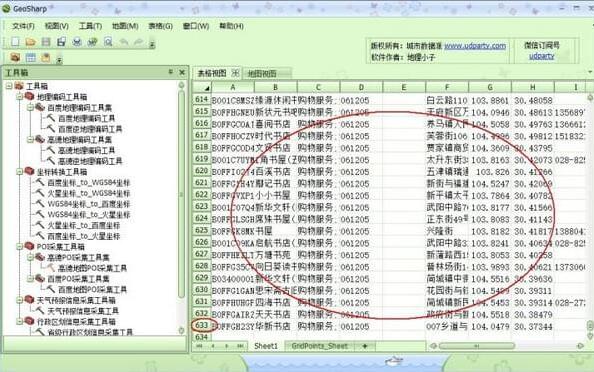Screen dimensions: 594x372
Task: Select 火星坐标_to_WGS84坐标 tool
Action: [89, 193]
